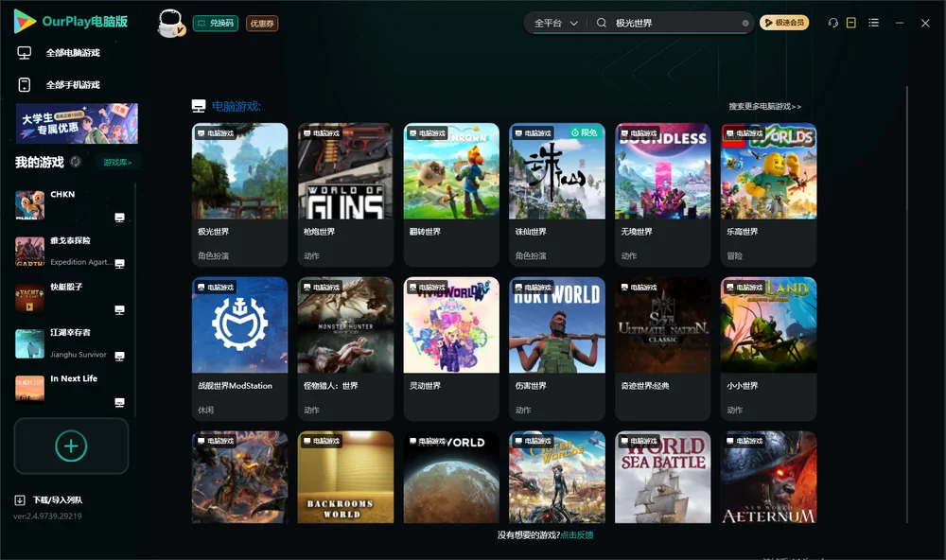Click the add game plus icon

click(71, 446)
